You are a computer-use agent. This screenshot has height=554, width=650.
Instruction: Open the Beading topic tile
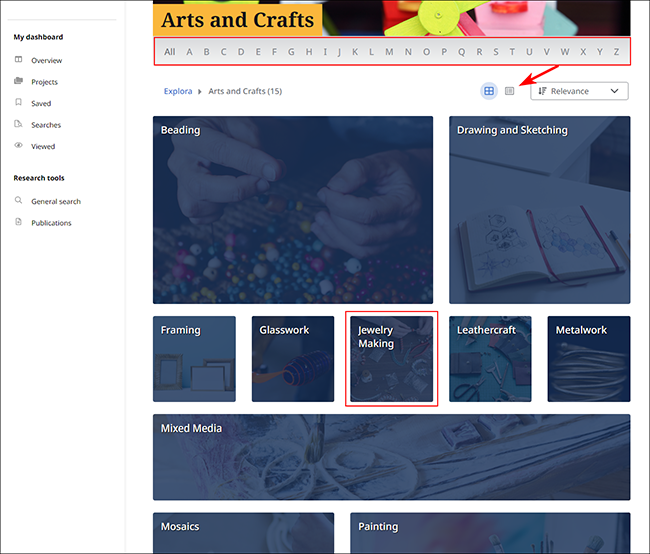pyautogui.click(x=293, y=210)
